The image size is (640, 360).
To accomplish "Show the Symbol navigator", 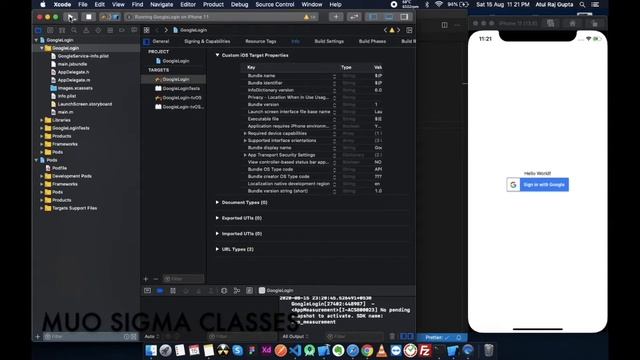I will point(62,30).
